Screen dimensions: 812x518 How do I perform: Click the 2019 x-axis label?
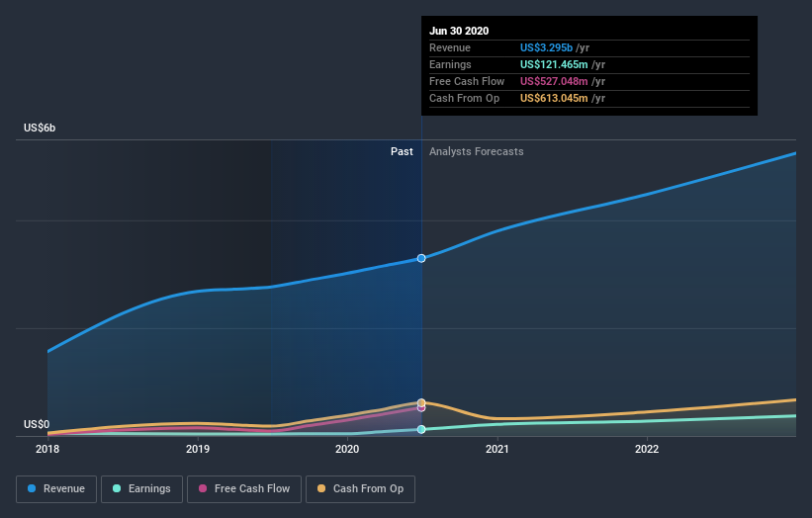click(x=197, y=449)
